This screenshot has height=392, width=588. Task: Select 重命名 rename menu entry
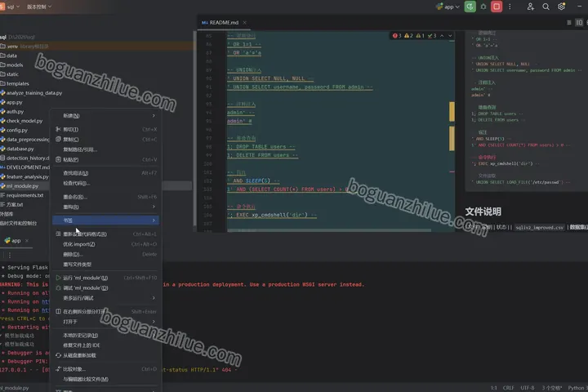(x=105, y=197)
